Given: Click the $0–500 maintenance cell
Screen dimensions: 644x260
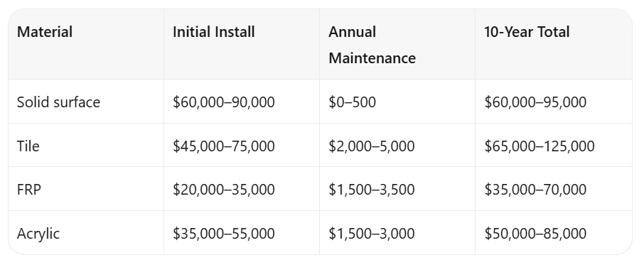Looking at the screenshot, I should pos(352,102).
